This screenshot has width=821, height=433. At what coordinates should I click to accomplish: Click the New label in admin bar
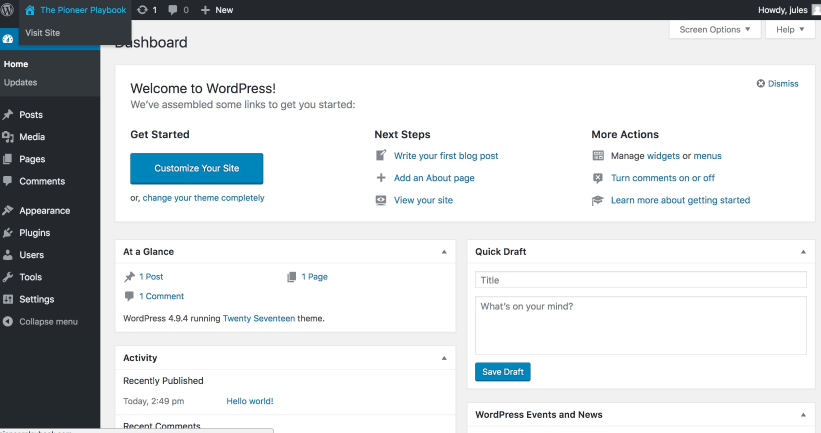[x=224, y=10]
